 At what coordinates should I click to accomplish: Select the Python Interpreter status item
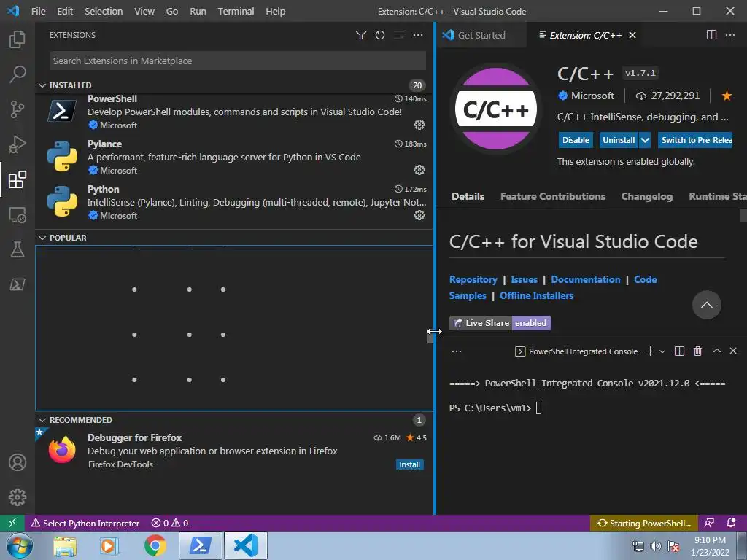pyautogui.click(x=86, y=523)
